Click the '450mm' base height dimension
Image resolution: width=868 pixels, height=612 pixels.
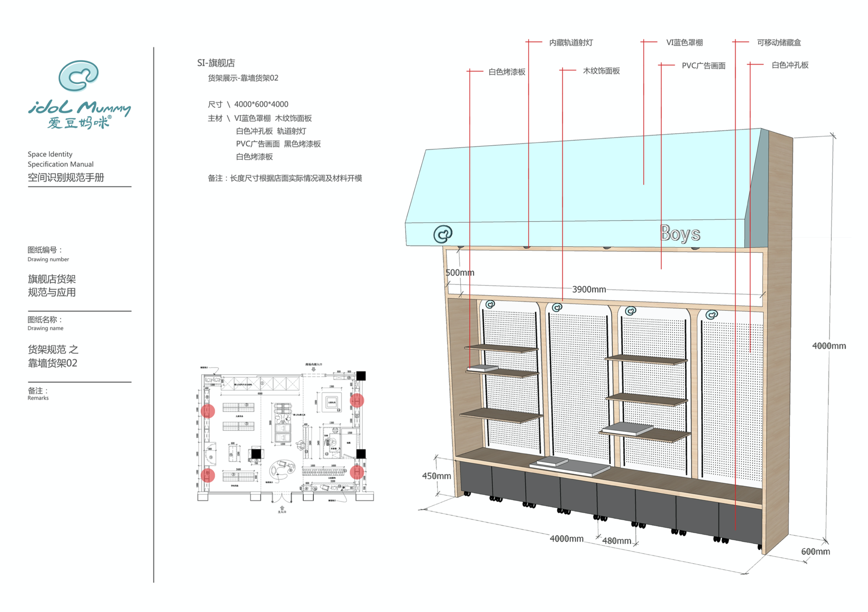(437, 476)
